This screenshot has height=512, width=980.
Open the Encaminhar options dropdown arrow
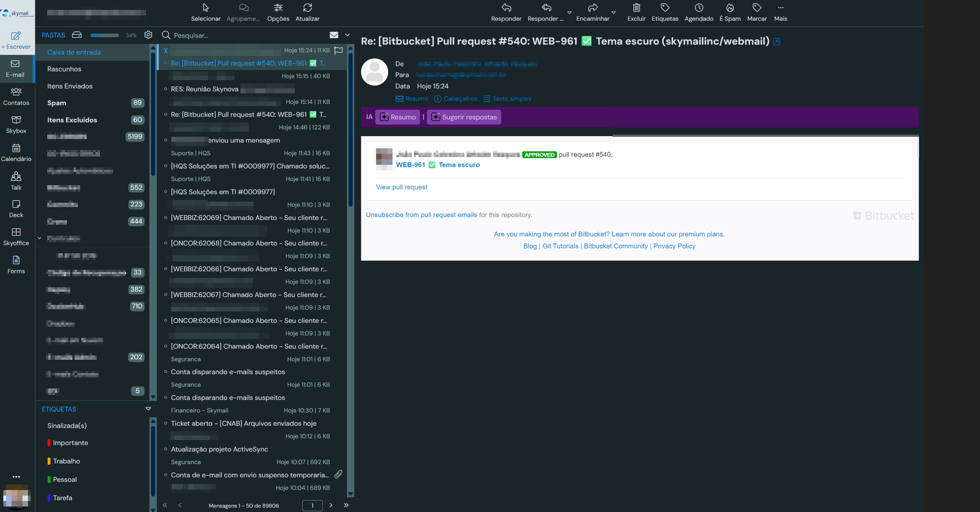(x=613, y=12)
